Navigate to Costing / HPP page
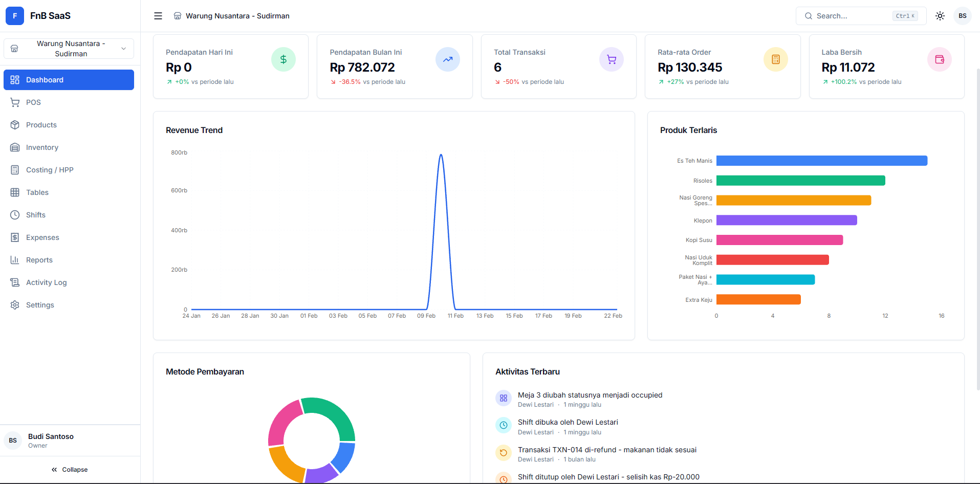The image size is (980, 484). (50, 170)
